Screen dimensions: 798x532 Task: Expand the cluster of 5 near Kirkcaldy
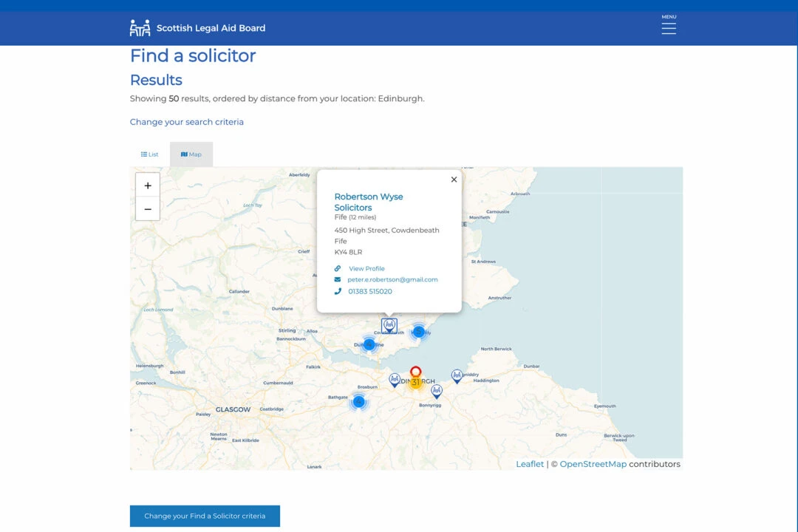pos(419,332)
